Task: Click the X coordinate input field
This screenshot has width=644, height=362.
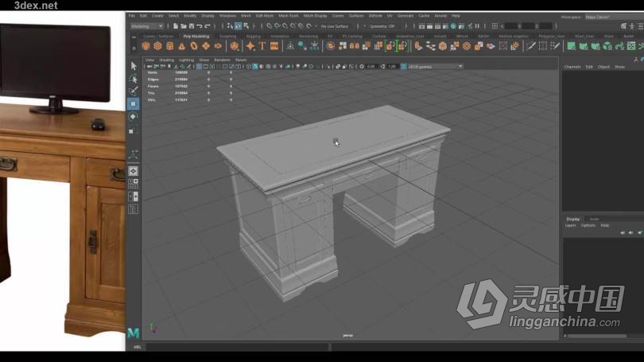Action: click(x=511, y=26)
